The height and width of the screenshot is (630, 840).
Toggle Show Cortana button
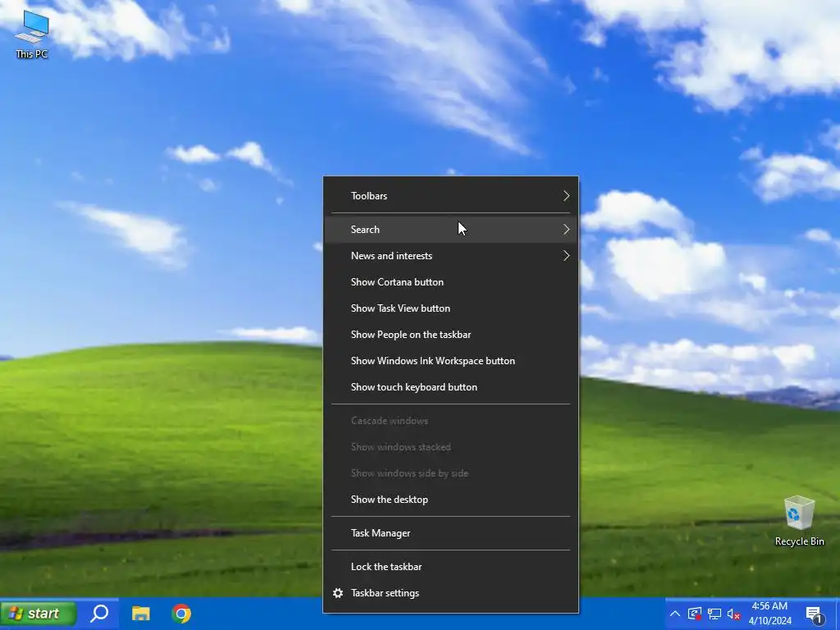point(450,282)
